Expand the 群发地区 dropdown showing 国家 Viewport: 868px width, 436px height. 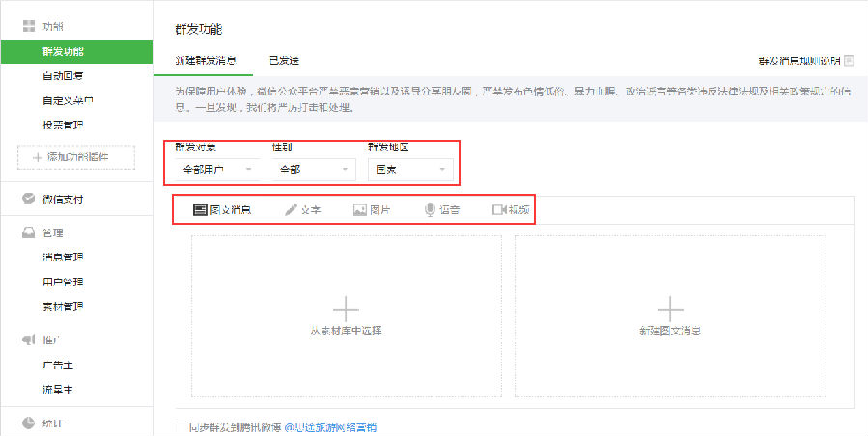tap(410, 170)
